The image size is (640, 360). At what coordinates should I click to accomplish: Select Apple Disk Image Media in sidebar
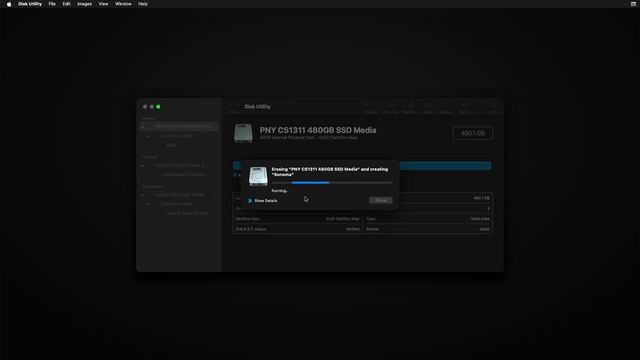[x=180, y=195]
